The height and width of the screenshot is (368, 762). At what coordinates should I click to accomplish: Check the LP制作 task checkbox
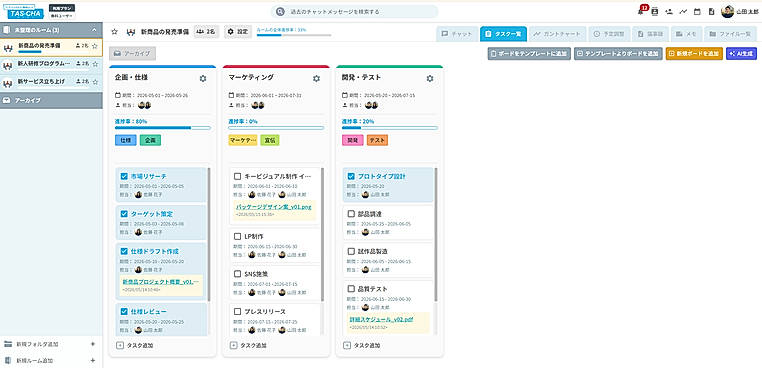(238, 236)
